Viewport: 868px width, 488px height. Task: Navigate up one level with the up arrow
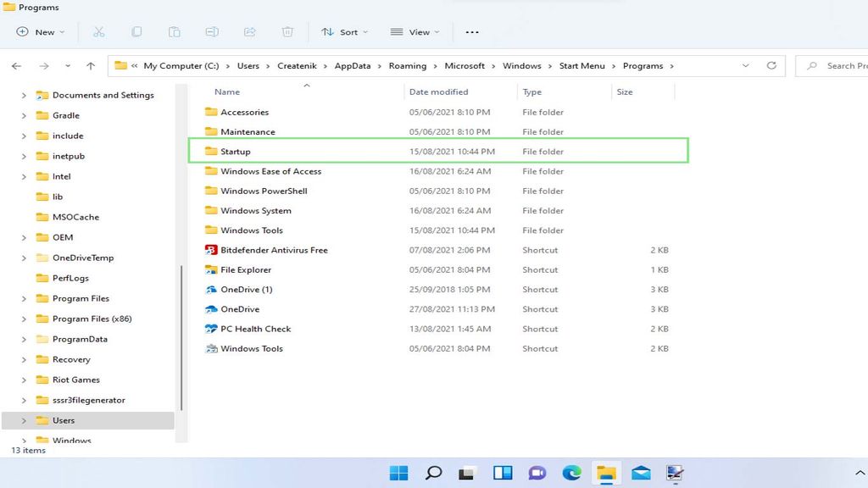(91, 65)
